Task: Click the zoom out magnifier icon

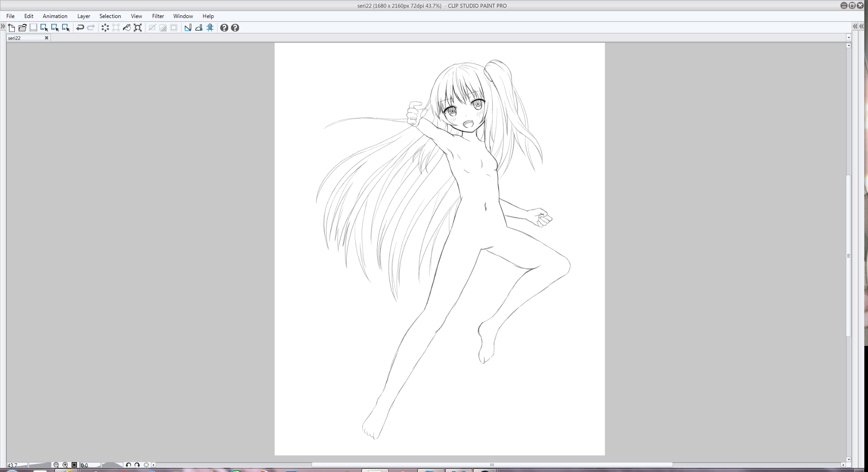Action: (x=56, y=465)
